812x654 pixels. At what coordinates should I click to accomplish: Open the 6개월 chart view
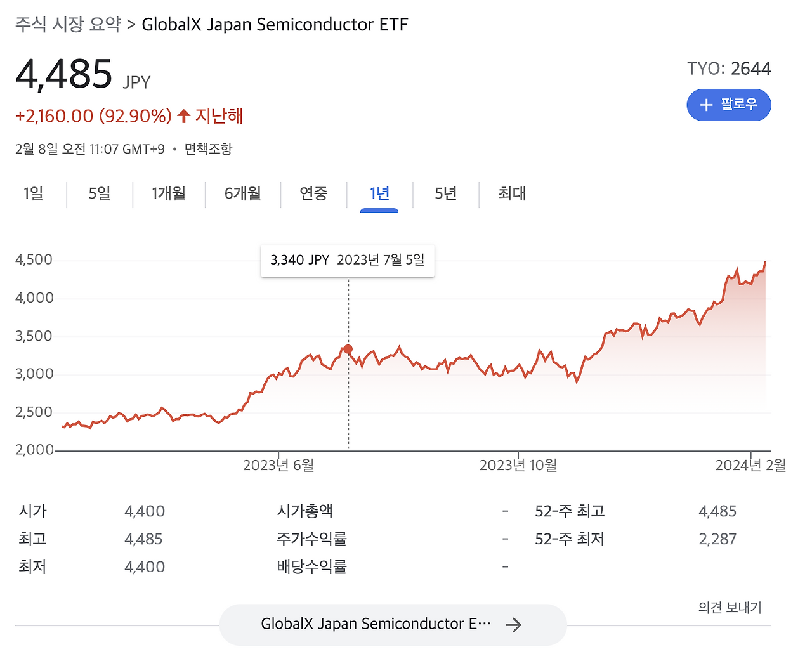[x=243, y=194]
